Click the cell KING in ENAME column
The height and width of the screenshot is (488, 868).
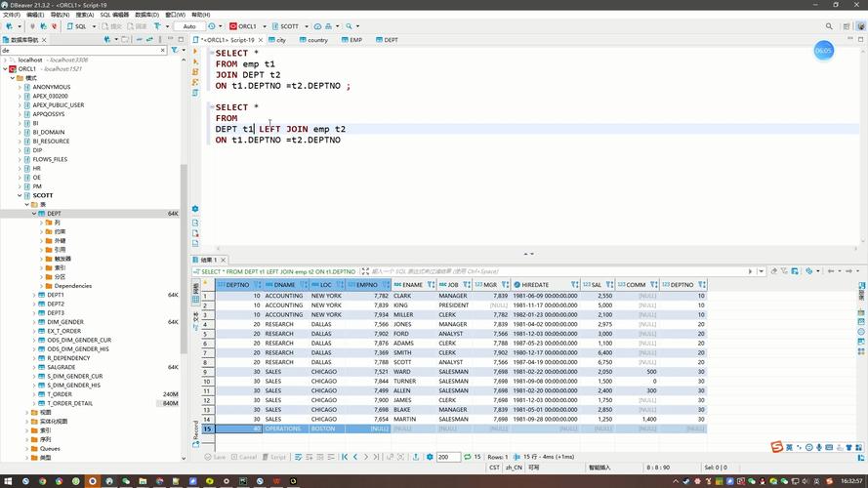414,305
